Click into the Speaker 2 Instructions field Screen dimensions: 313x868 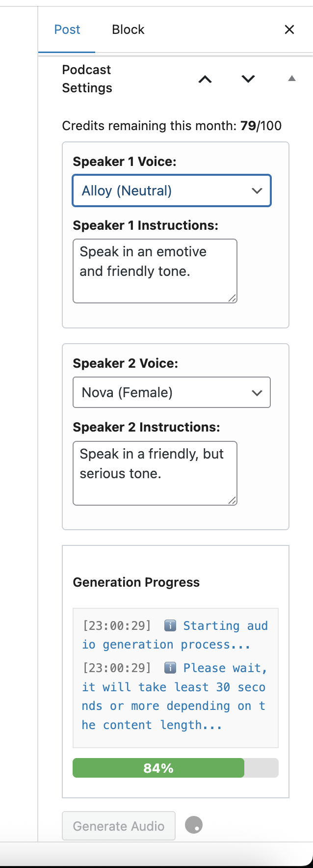[x=155, y=473]
